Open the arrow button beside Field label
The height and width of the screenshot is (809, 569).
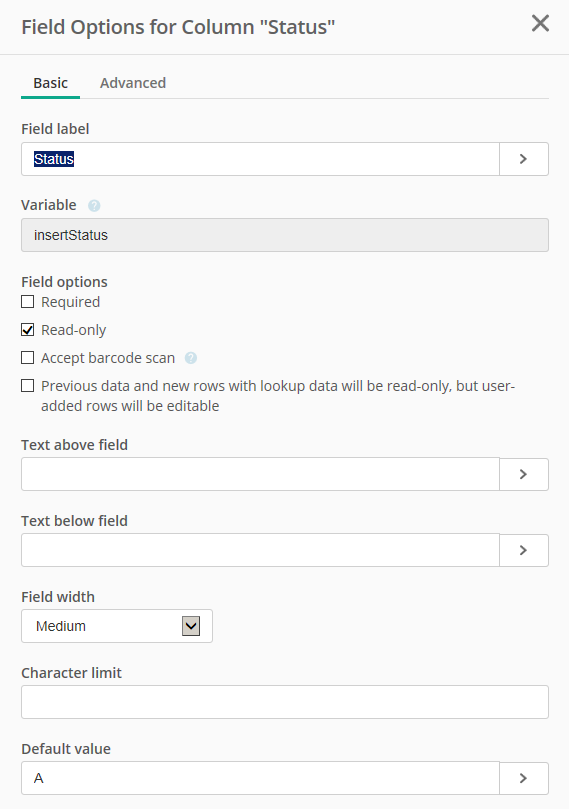pyautogui.click(x=524, y=159)
